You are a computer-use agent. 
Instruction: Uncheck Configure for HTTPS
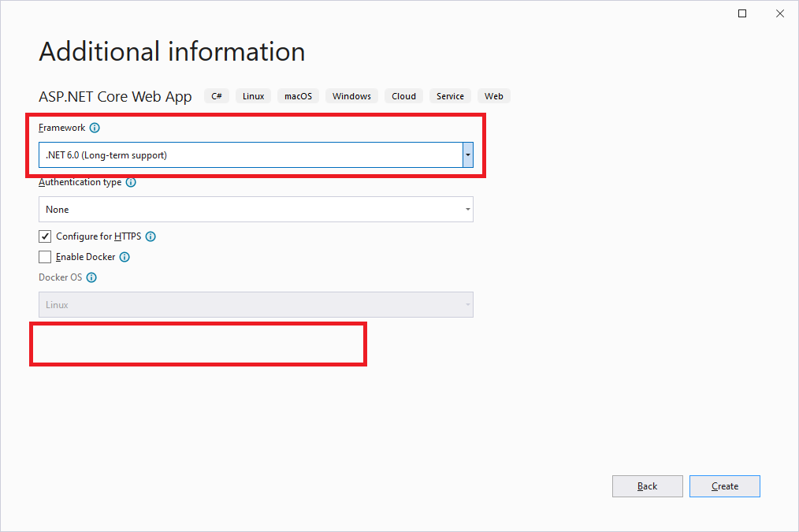45,236
